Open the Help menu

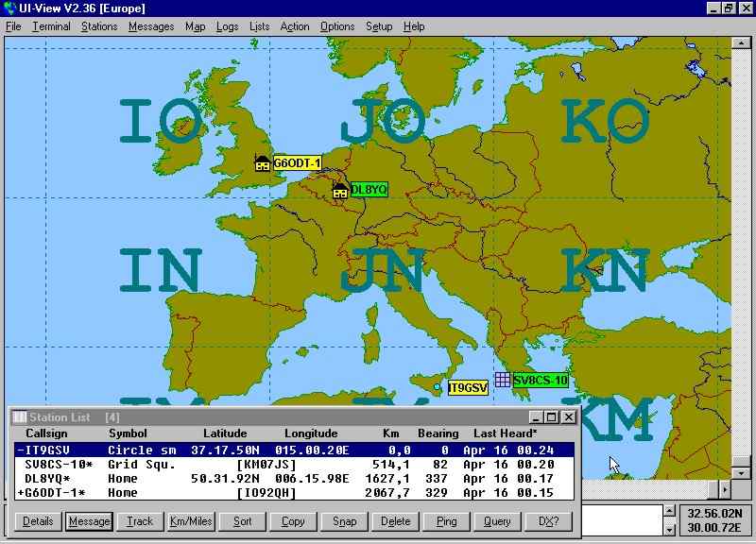point(414,26)
